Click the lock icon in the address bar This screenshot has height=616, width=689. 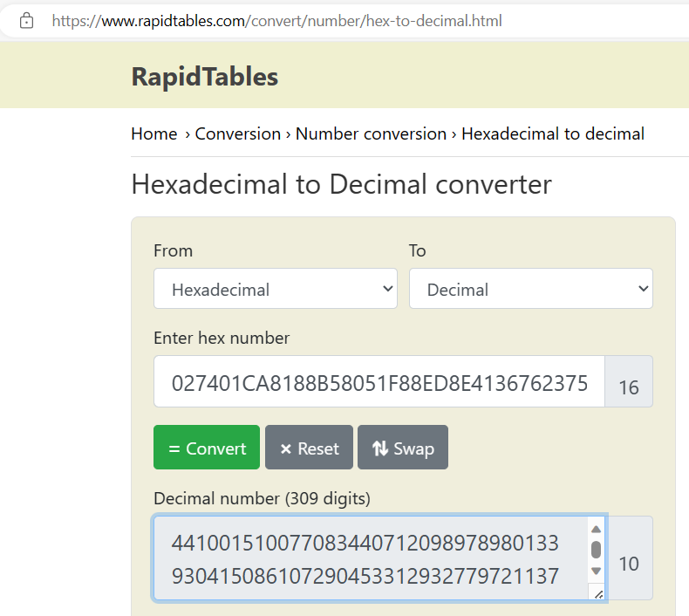click(27, 20)
